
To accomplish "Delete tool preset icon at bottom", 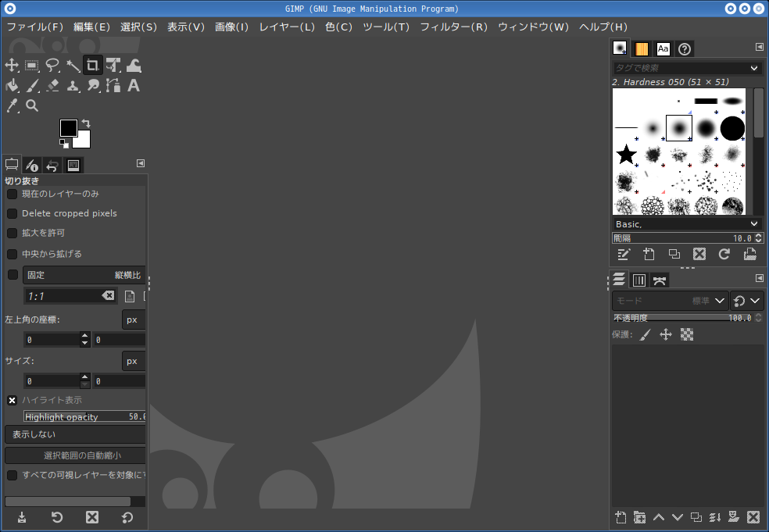I will (x=92, y=517).
